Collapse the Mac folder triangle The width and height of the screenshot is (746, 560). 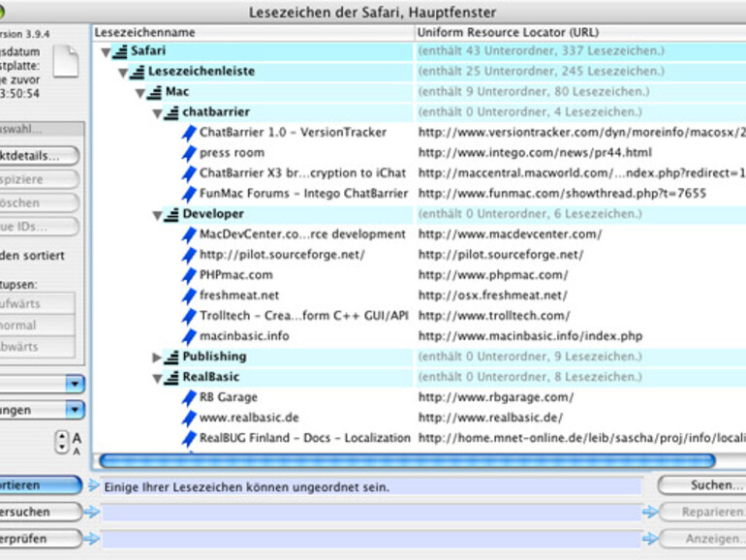(140, 93)
